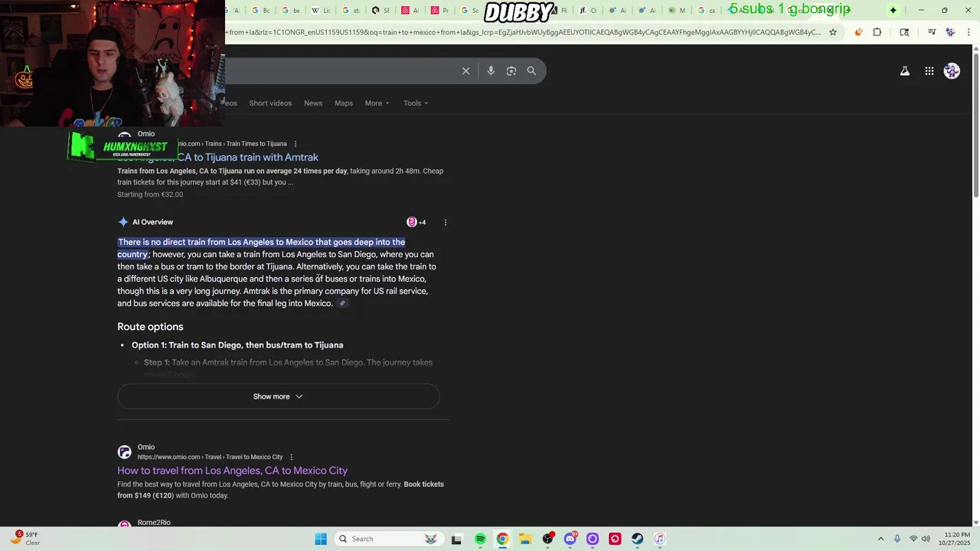Switch to Chrome in the taskbar
The image size is (980, 551).
pyautogui.click(x=502, y=539)
